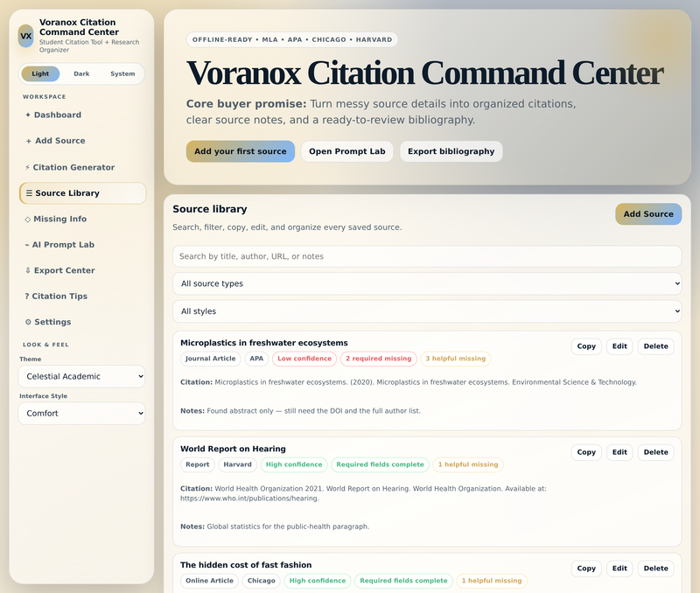Click the APA tag on Microplastics
Viewport: 700px width, 593px height.
point(256,359)
